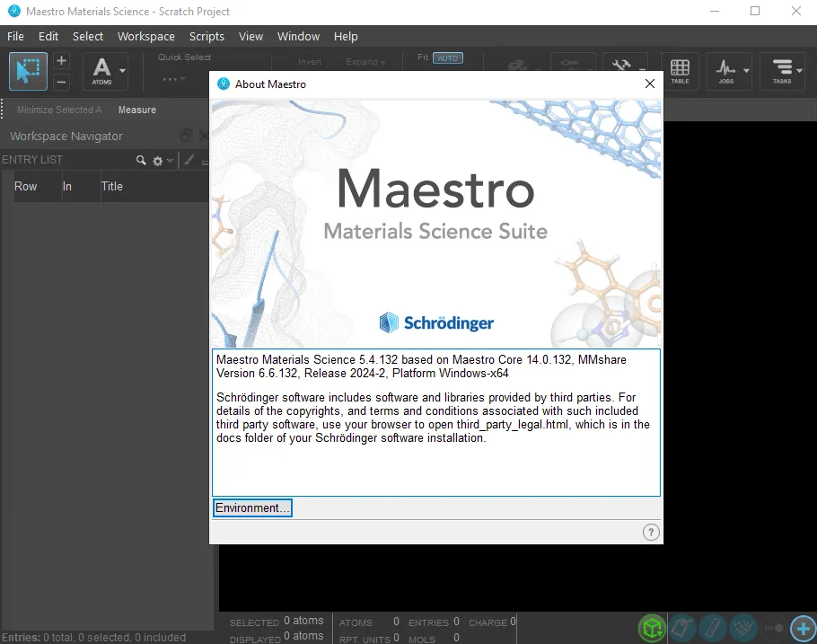Image resolution: width=817 pixels, height=644 pixels.
Task: Click the Schrödinger logo in About dialog
Action: 436,322
